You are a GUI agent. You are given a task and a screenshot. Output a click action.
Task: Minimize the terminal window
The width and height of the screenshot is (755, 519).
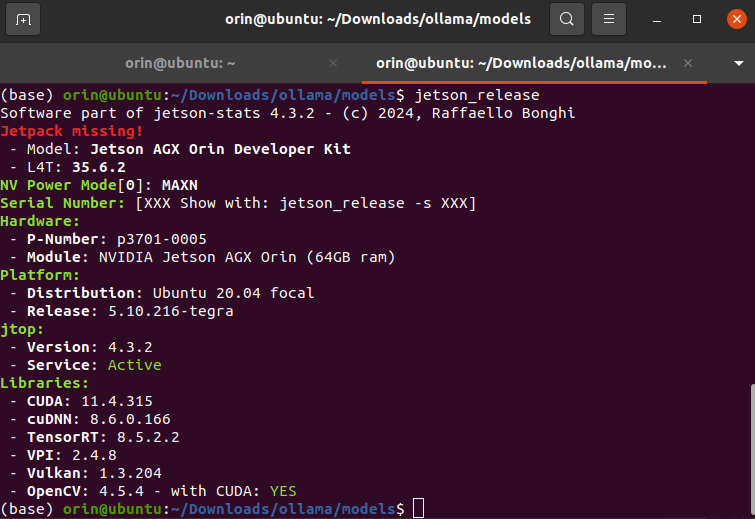pos(657,20)
